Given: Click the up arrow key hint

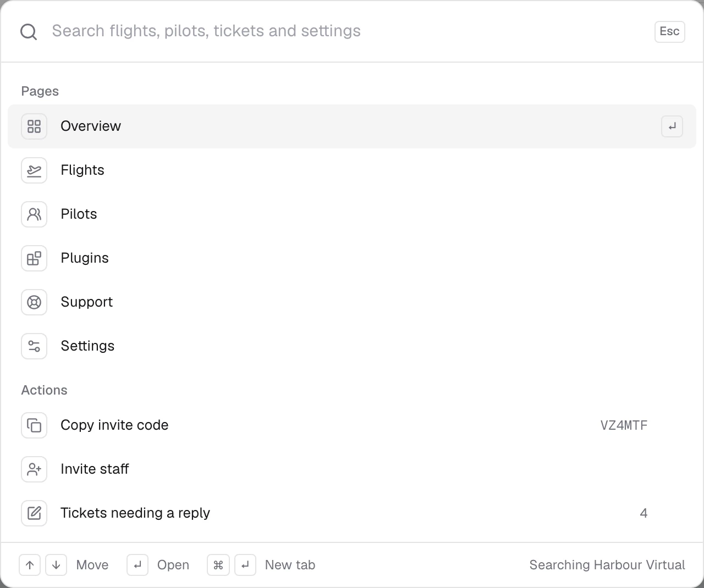Looking at the screenshot, I should [x=30, y=565].
